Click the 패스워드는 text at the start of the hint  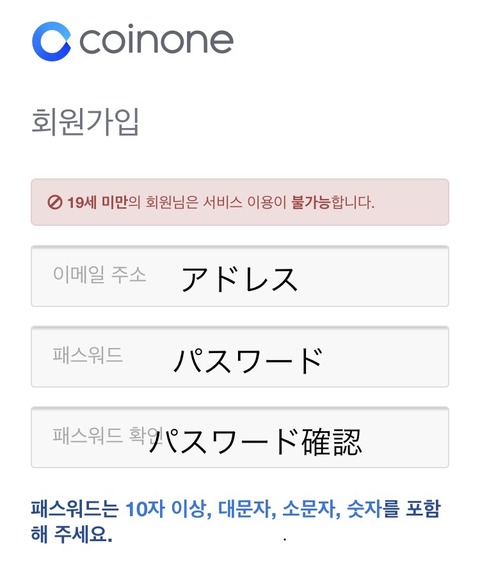(x=75, y=509)
